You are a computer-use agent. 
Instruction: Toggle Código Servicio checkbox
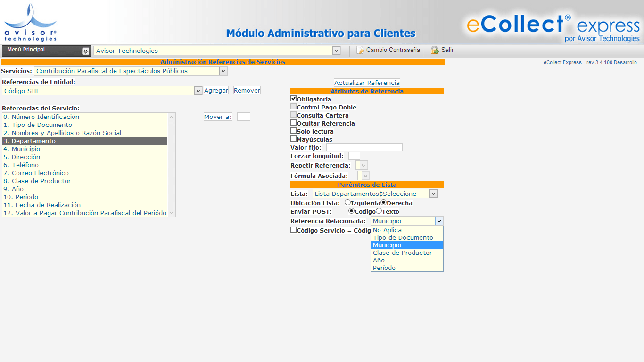coord(293,230)
